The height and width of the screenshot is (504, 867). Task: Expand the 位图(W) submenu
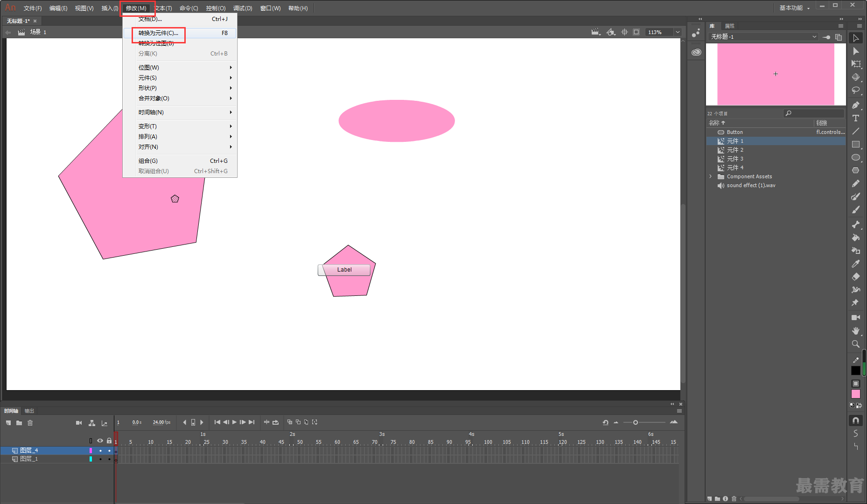[180, 68]
